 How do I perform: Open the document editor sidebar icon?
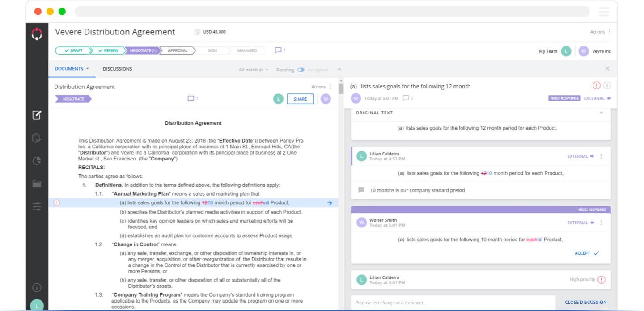37,115
